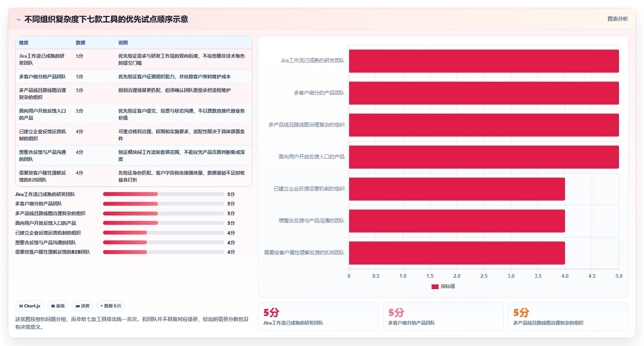Open the 图表分析 label at top right
Screen dimensions: 644x346
tap(617, 19)
